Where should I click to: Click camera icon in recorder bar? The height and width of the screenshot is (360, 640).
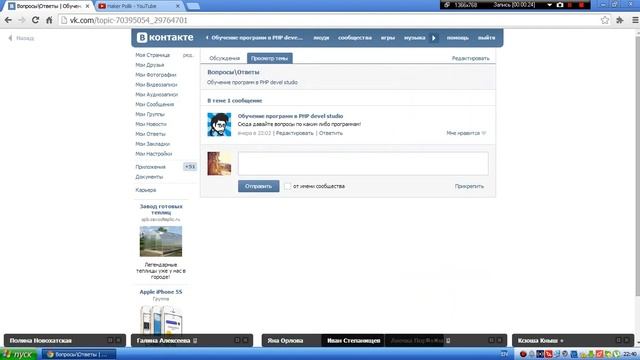click(x=560, y=5)
